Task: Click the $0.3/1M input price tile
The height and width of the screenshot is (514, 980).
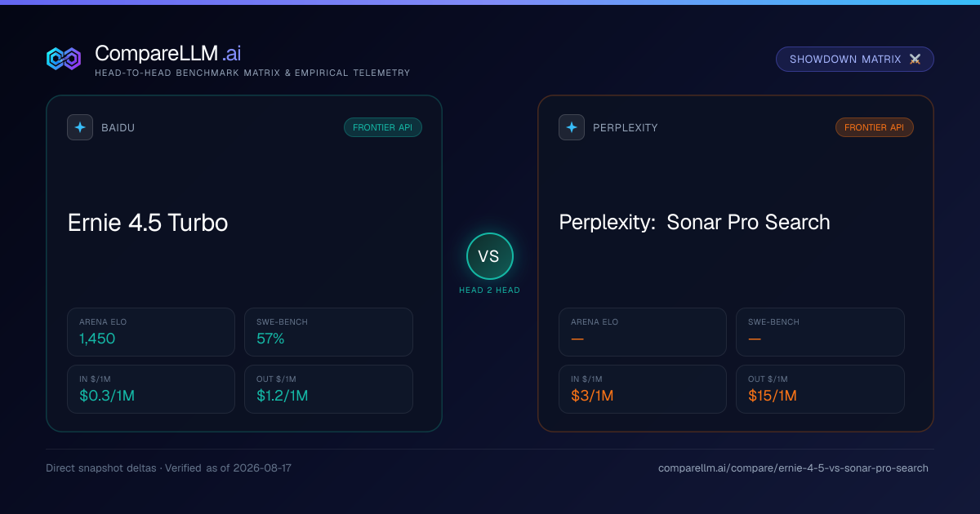Action: (151, 389)
